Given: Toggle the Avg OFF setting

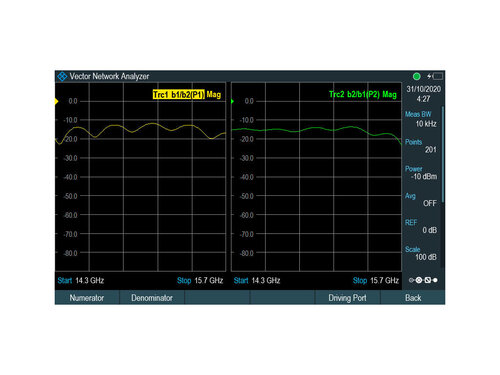Looking at the screenshot, I should (421, 200).
